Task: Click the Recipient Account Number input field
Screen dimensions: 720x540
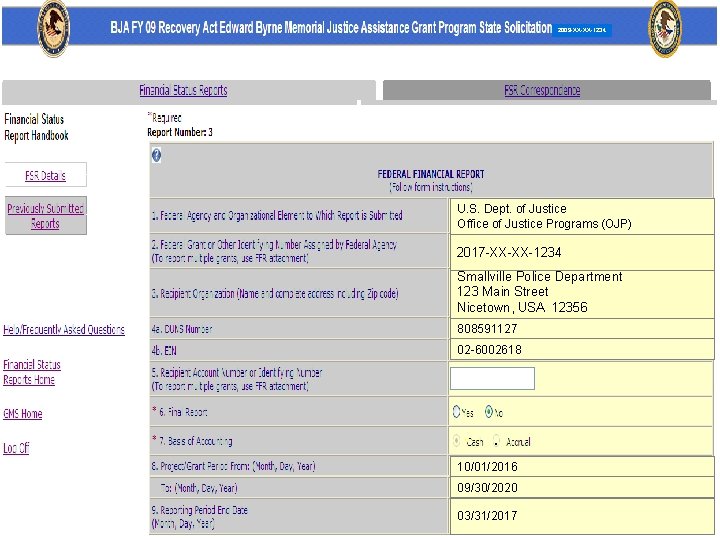Action: point(492,378)
